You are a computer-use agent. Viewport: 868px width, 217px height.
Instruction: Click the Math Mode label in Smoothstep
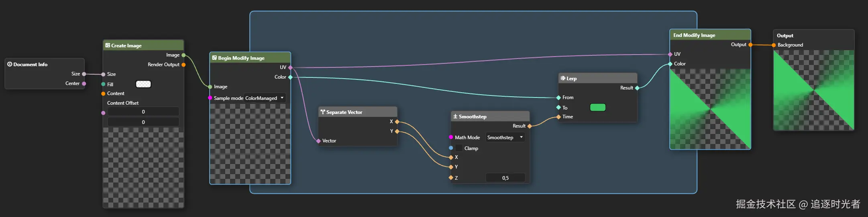click(467, 137)
